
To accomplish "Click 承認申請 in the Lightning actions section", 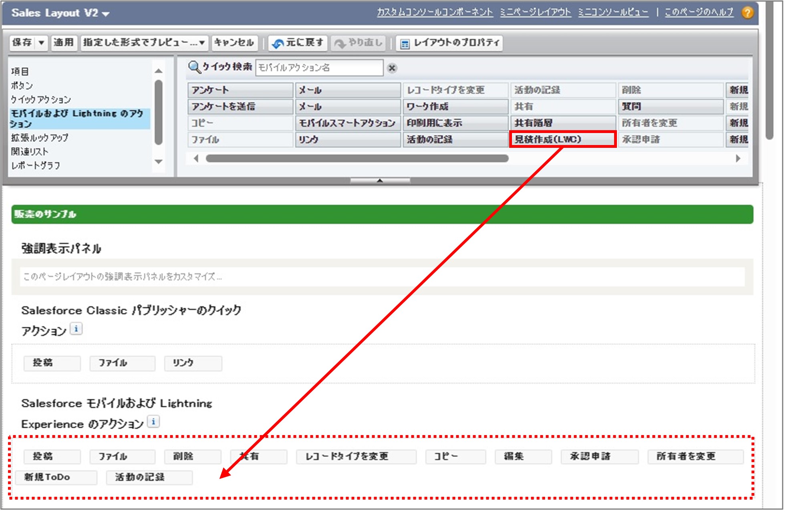I will tap(600, 457).
